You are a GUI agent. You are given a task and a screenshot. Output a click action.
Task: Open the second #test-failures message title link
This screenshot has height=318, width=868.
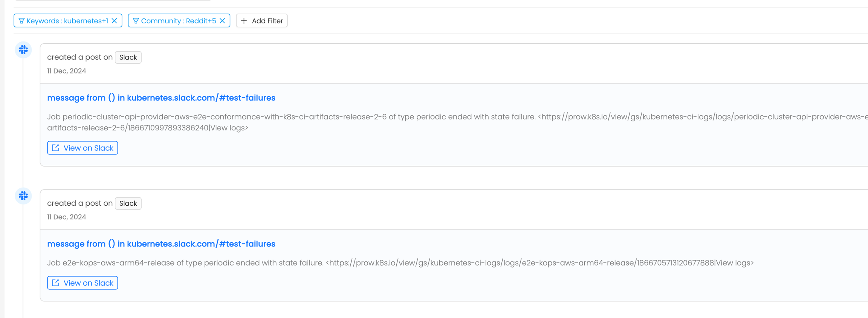(161, 244)
